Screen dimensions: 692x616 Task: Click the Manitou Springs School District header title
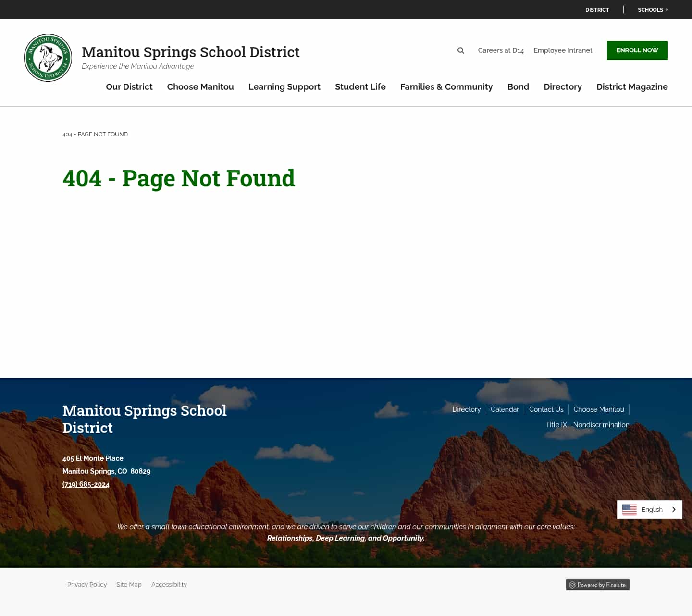click(x=190, y=52)
